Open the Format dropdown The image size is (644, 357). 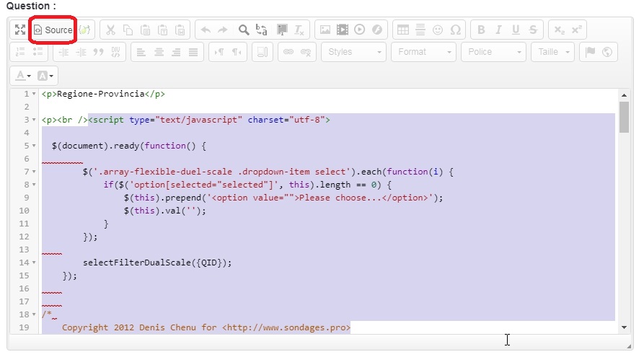click(423, 52)
